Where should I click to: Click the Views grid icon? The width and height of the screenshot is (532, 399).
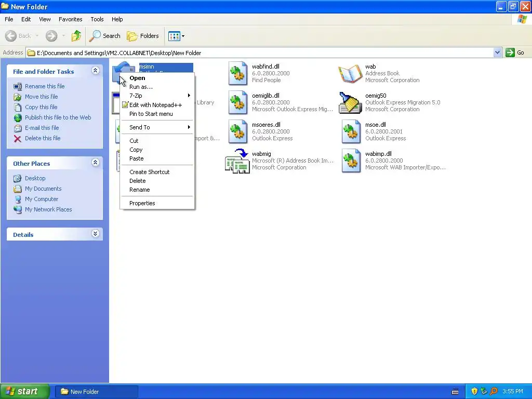point(174,36)
